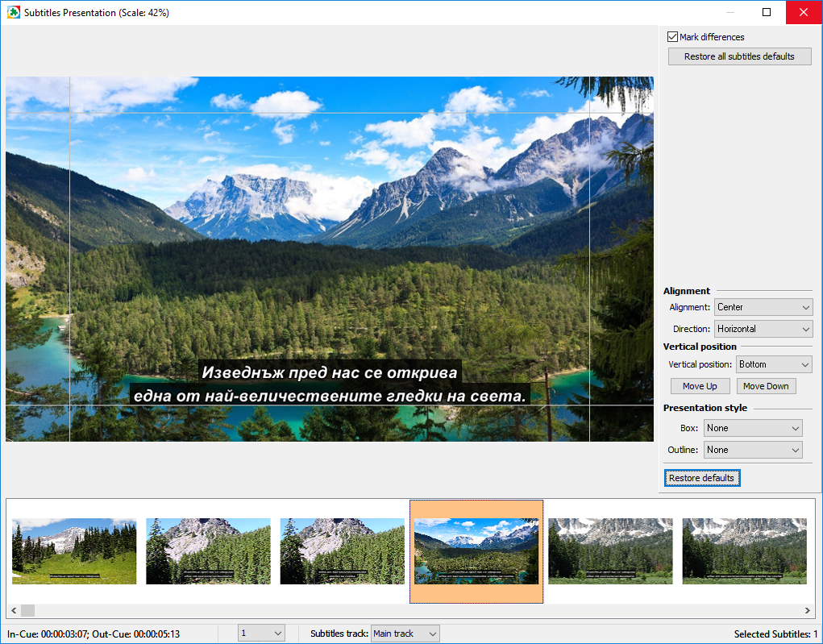
Task: Open the numbered dropdown showing 1
Action: (261, 634)
